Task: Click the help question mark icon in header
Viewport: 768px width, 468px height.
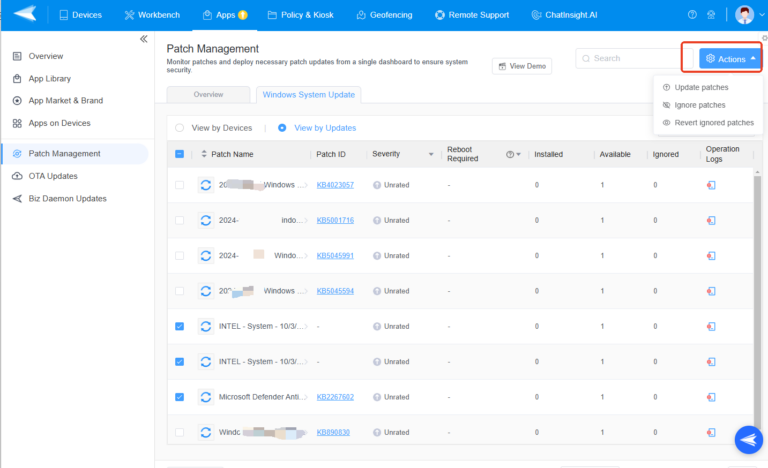Action: point(692,15)
